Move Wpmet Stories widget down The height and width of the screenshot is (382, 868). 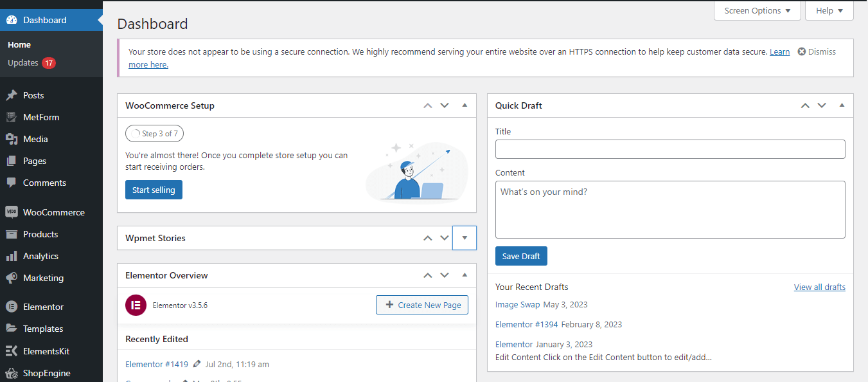[x=445, y=238]
